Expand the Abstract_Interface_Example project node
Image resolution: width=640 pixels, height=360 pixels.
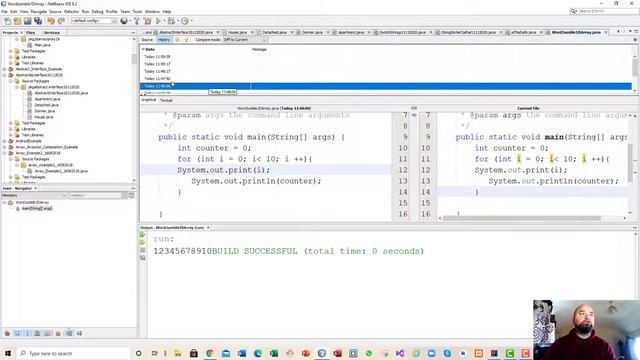[5, 69]
